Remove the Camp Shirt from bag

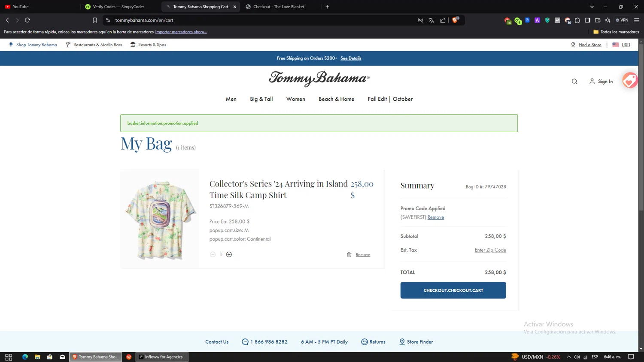click(363, 255)
